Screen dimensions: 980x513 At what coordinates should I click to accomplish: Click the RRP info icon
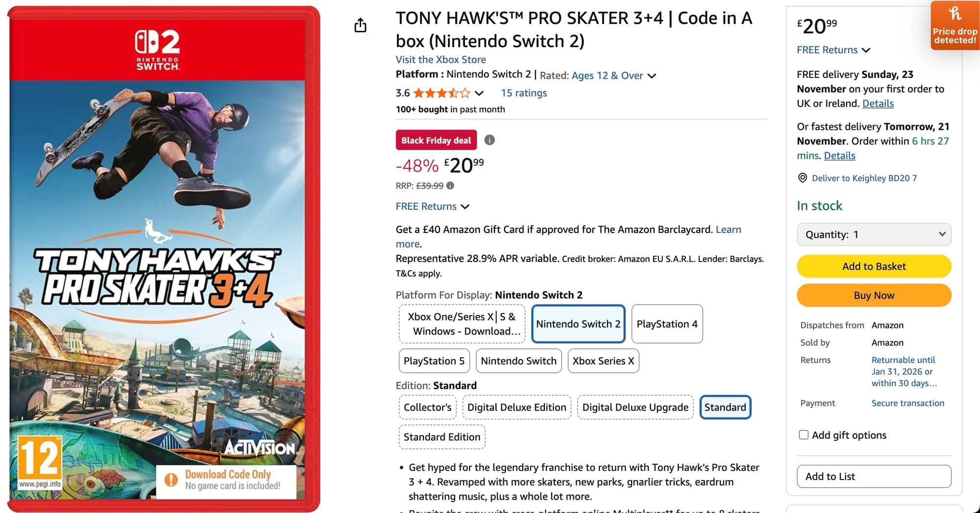[450, 186]
